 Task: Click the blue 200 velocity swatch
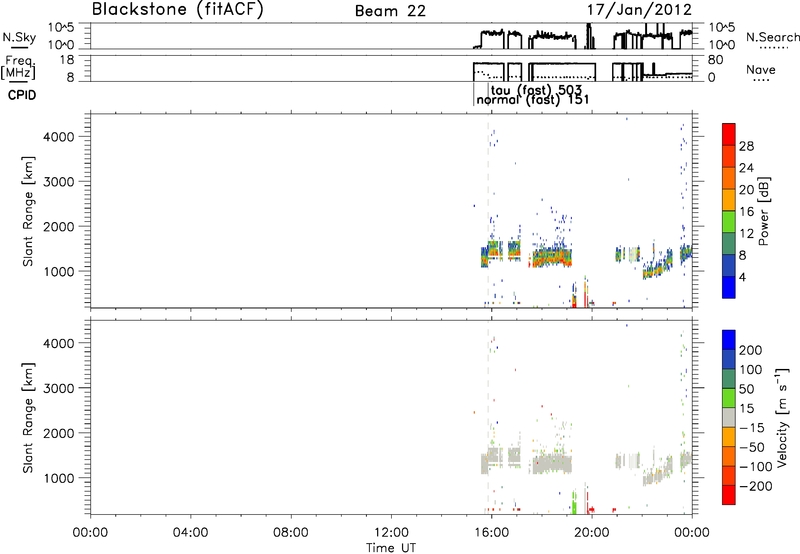coord(729,340)
